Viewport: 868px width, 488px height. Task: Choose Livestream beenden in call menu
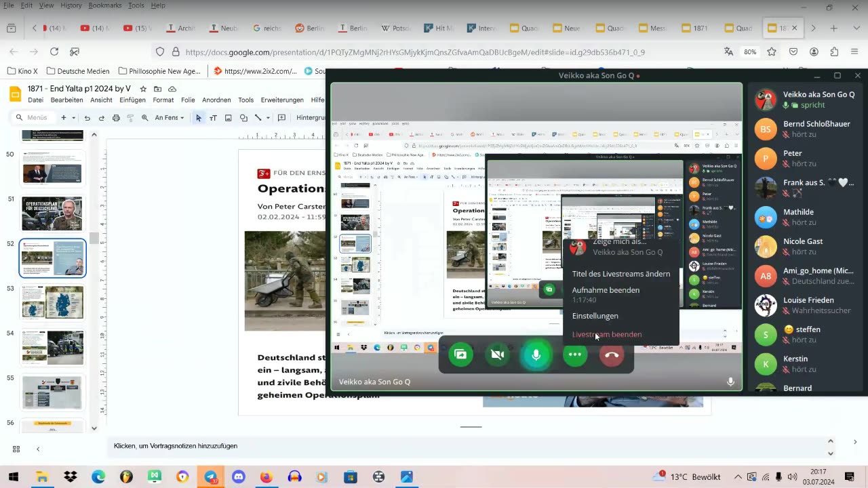pyautogui.click(x=606, y=334)
